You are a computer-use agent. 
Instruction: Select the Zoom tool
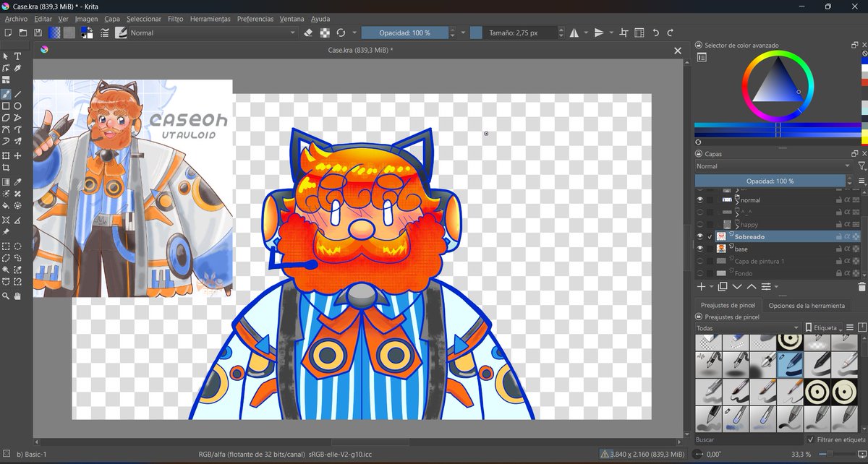coord(6,296)
